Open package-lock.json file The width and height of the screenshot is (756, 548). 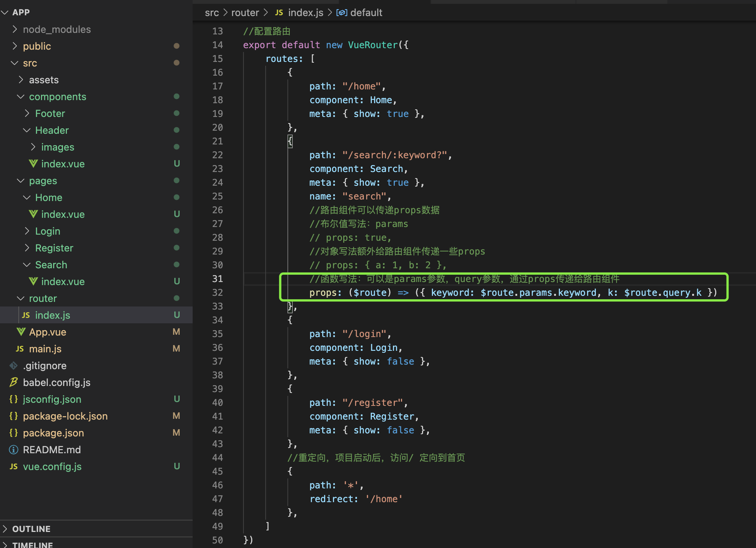click(x=65, y=416)
